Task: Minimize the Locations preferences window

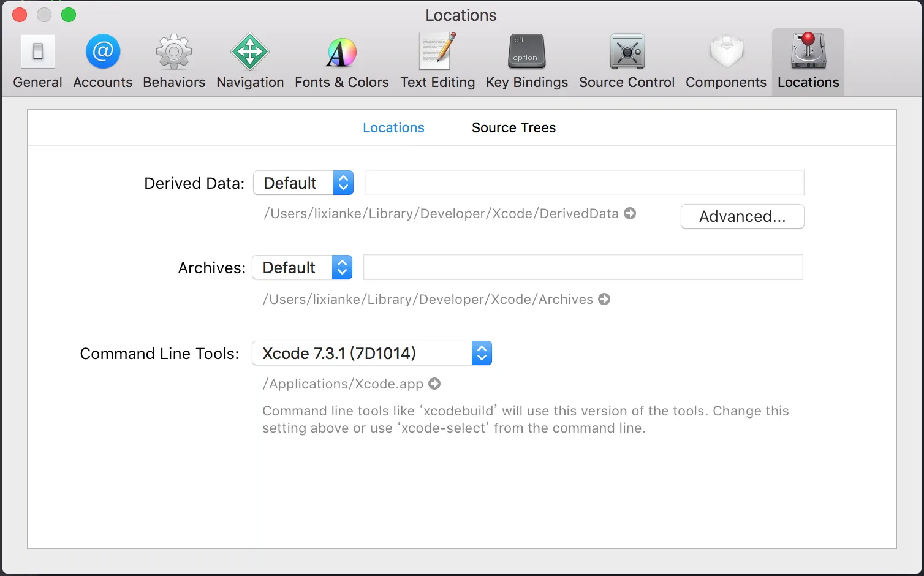Action: click(44, 15)
